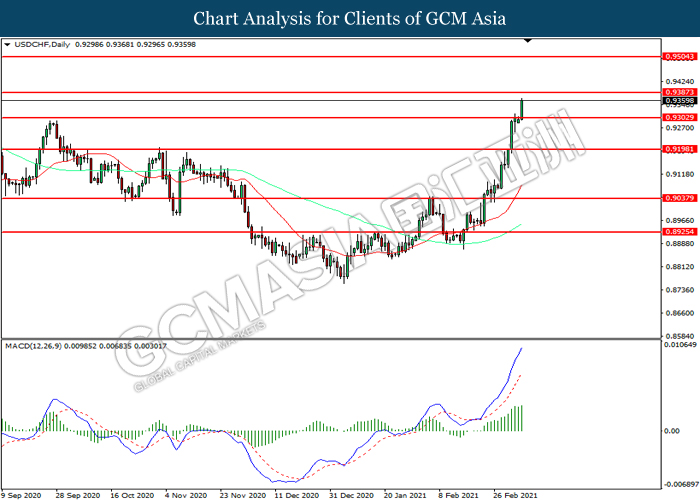Image resolution: width=700 pixels, height=500 pixels.
Task: Click the MACD scale value -0.006897
Action: coord(681,484)
